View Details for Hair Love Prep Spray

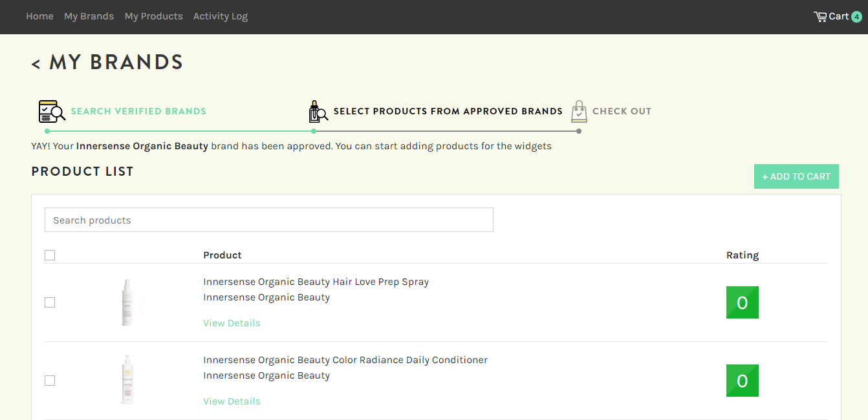tap(232, 323)
